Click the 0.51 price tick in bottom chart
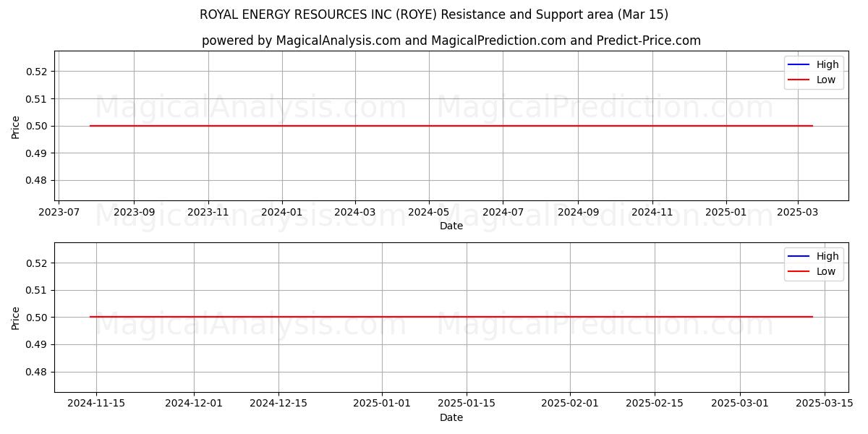Screen dimensions: 868x434 pos(37,290)
